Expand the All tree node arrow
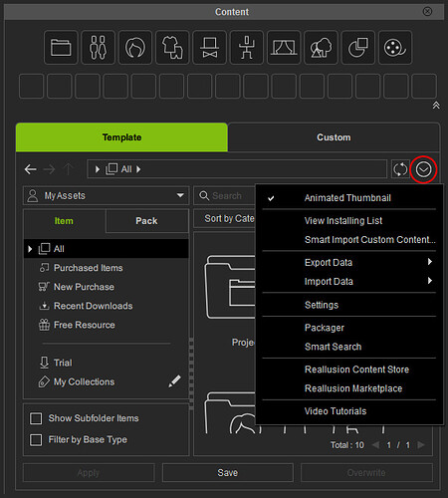The image size is (448, 498). click(x=30, y=249)
